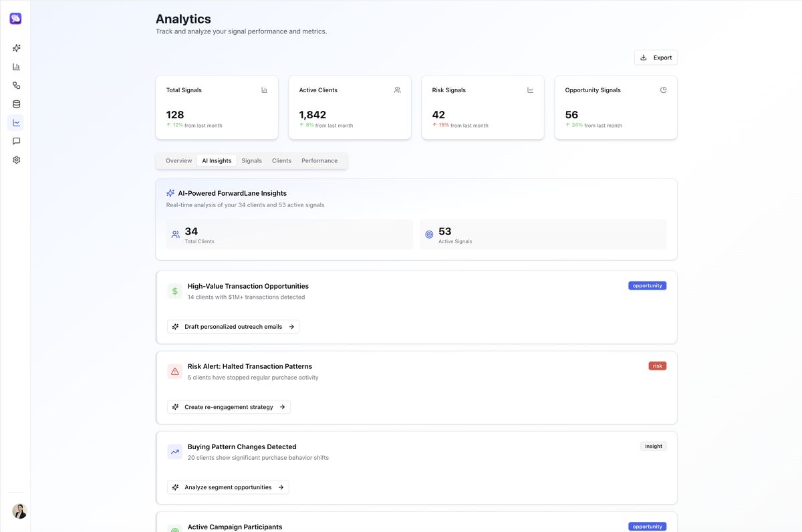Select the AI Insights tab
The height and width of the screenshot is (532, 802).
click(x=217, y=160)
